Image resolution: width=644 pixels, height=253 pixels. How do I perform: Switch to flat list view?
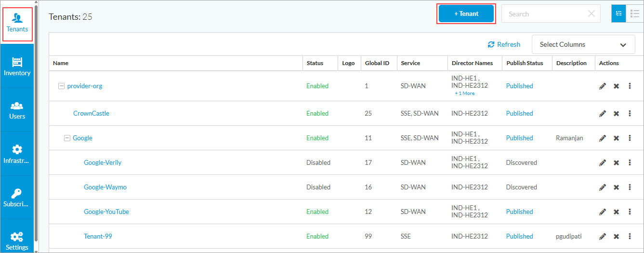click(634, 14)
